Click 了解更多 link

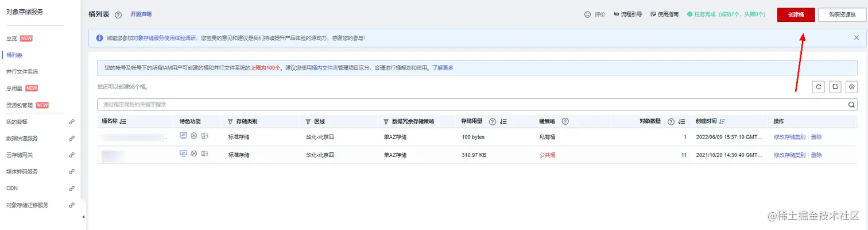point(443,68)
